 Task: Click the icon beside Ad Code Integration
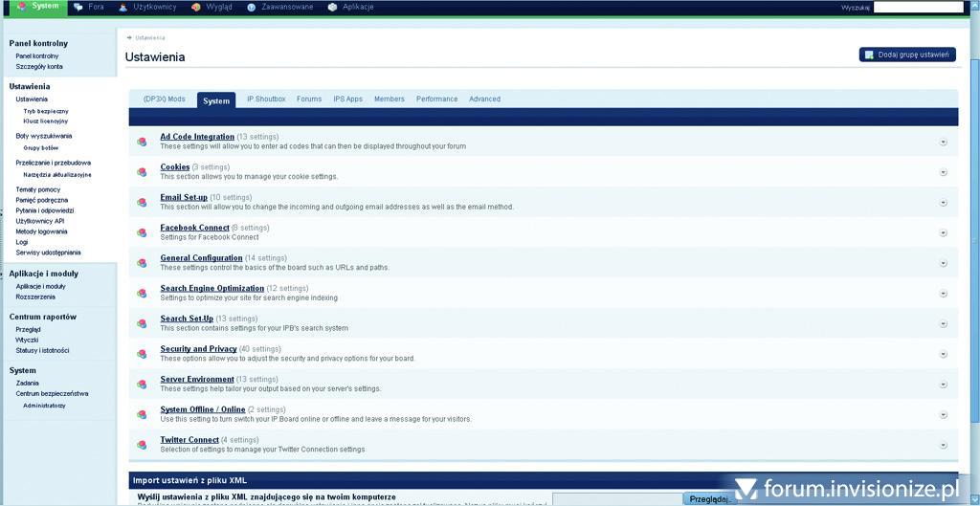142,142
